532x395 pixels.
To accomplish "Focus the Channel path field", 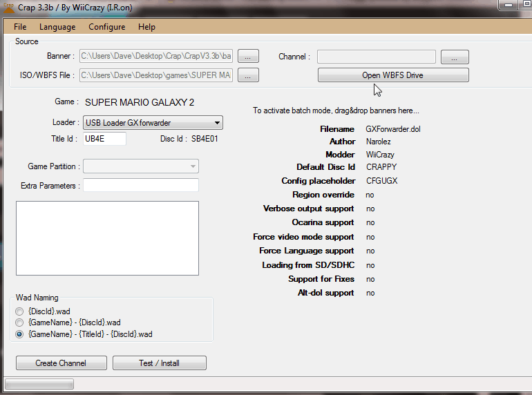I will [377, 57].
